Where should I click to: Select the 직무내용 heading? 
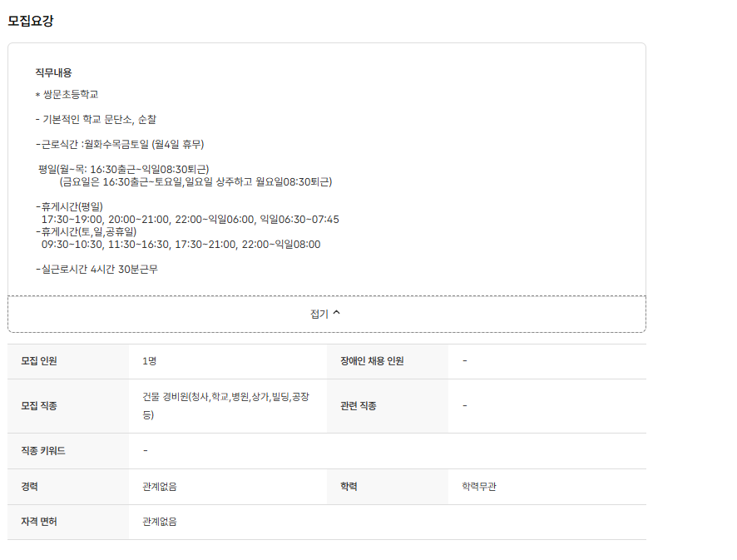coord(53,73)
